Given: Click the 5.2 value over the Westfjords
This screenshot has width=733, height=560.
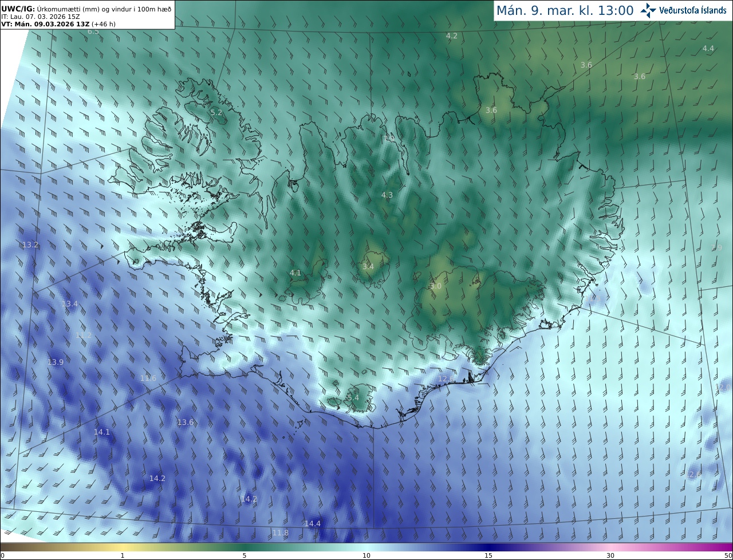Looking at the screenshot, I should [x=216, y=113].
